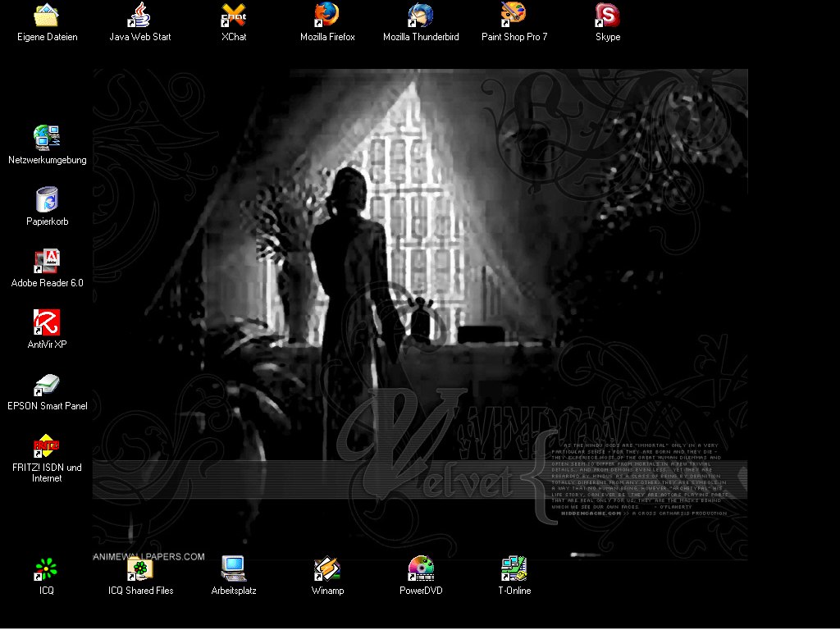Click the T-Online shortcut icon

click(x=514, y=568)
